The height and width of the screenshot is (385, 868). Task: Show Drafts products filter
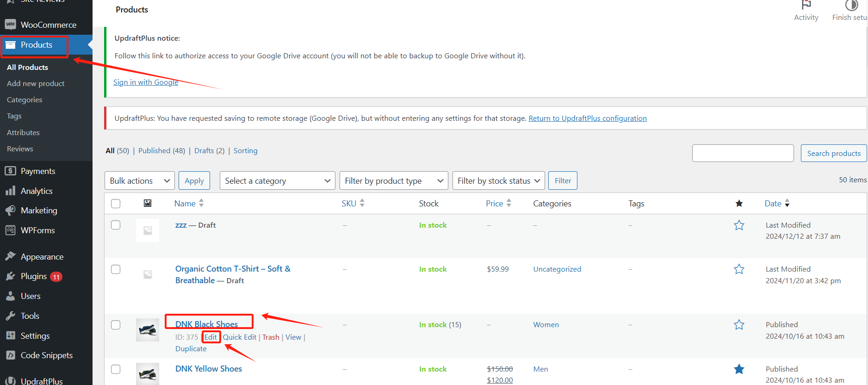click(x=204, y=151)
